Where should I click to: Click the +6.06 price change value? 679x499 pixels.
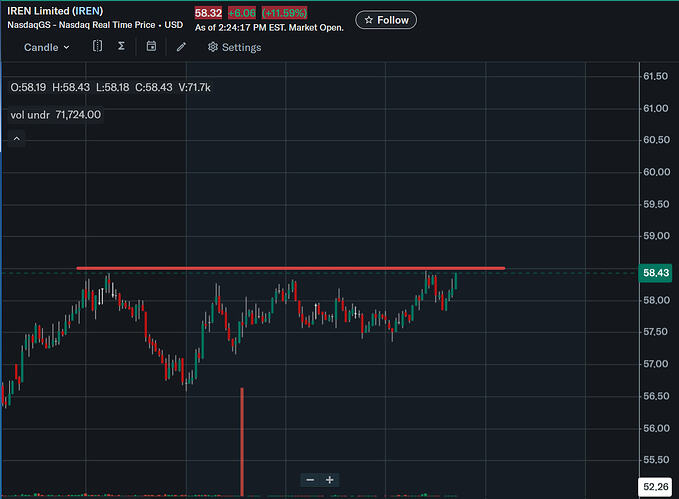[242, 13]
